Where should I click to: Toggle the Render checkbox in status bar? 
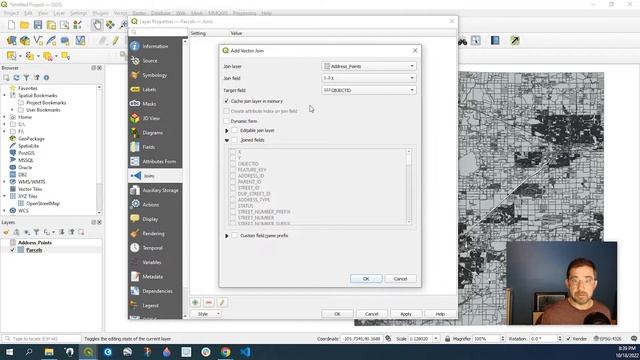pyautogui.click(x=568, y=339)
